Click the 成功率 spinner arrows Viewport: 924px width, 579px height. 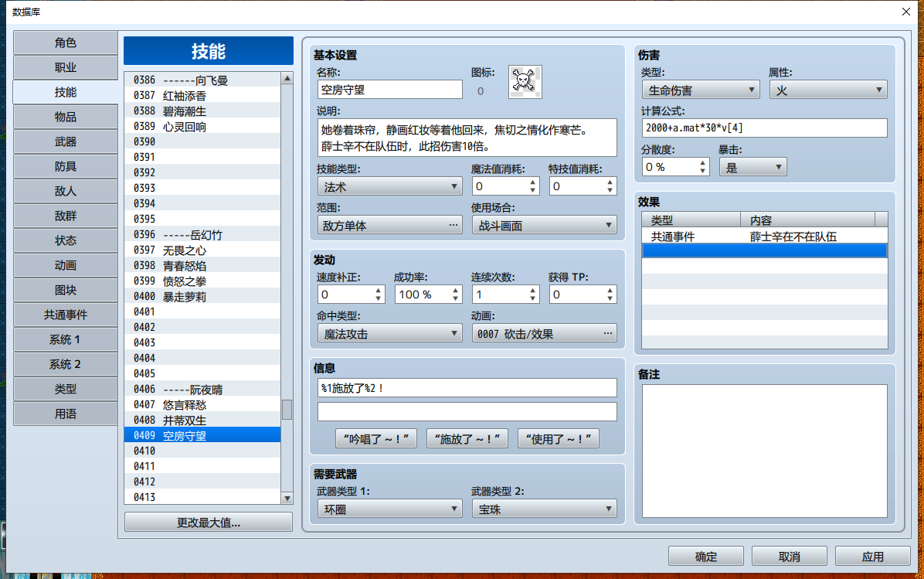456,295
